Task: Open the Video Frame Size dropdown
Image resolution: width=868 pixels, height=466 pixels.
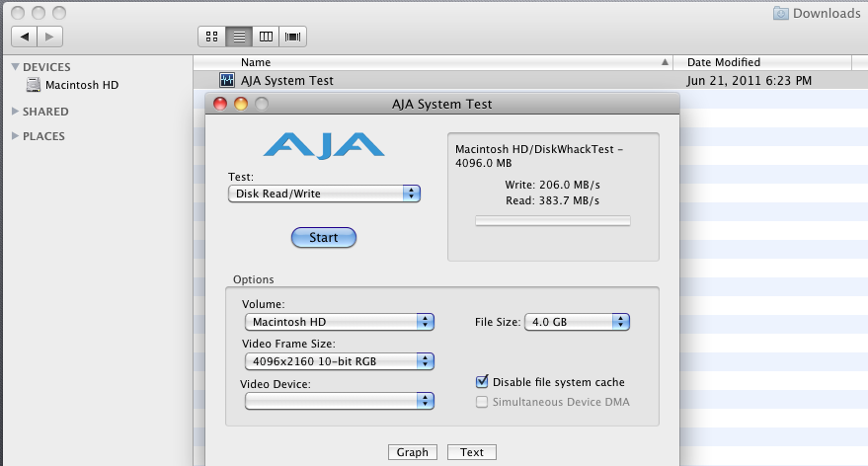Action: click(x=340, y=361)
